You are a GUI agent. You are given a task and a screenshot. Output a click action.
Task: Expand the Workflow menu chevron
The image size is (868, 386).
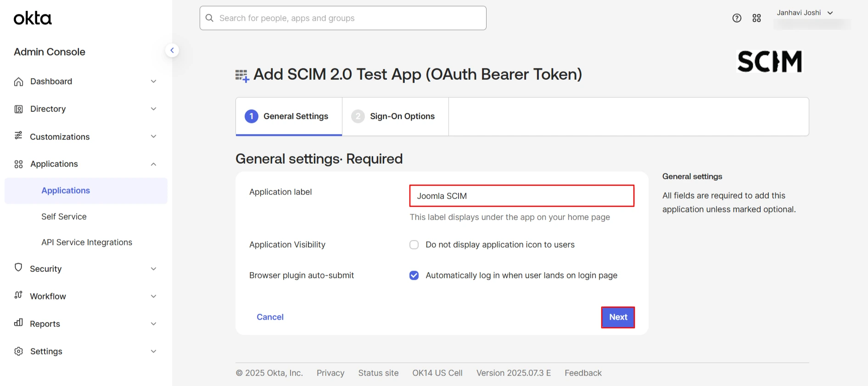(154, 296)
